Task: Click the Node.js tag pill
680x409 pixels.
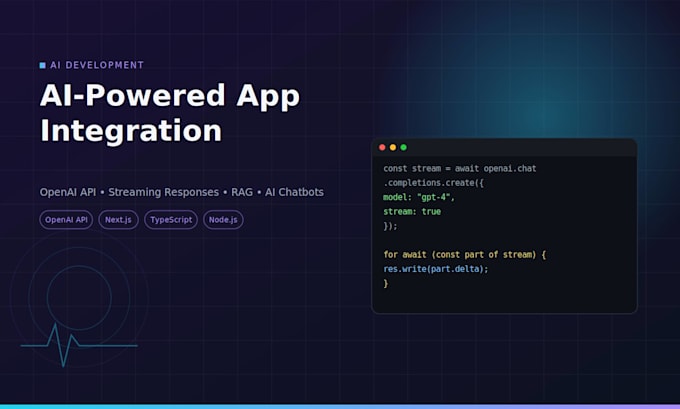Action: click(223, 220)
